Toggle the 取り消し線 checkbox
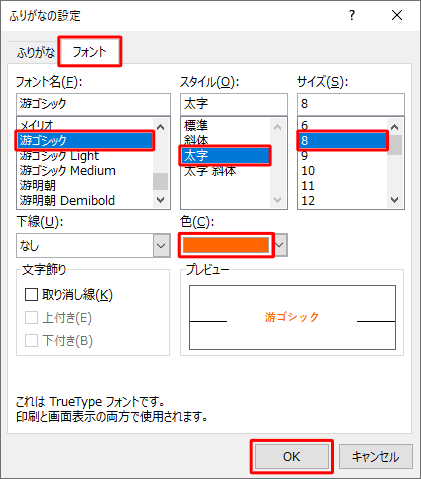The width and height of the screenshot is (421, 479). click(31, 294)
